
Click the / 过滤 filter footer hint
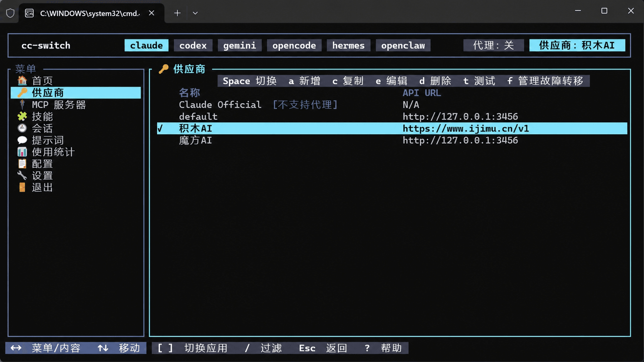coord(263,348)
